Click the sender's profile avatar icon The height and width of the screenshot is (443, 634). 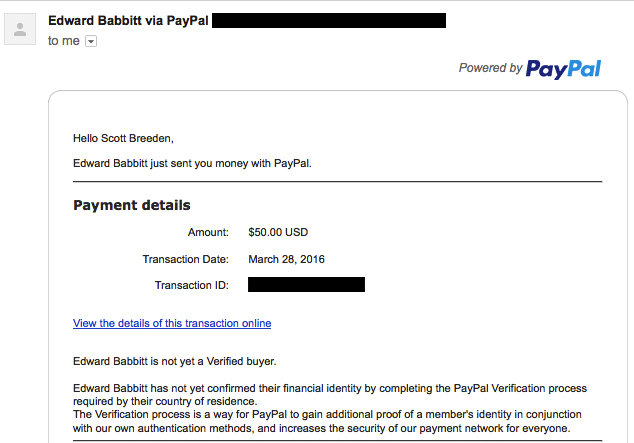pyautogui.click(x=20, y=29)
